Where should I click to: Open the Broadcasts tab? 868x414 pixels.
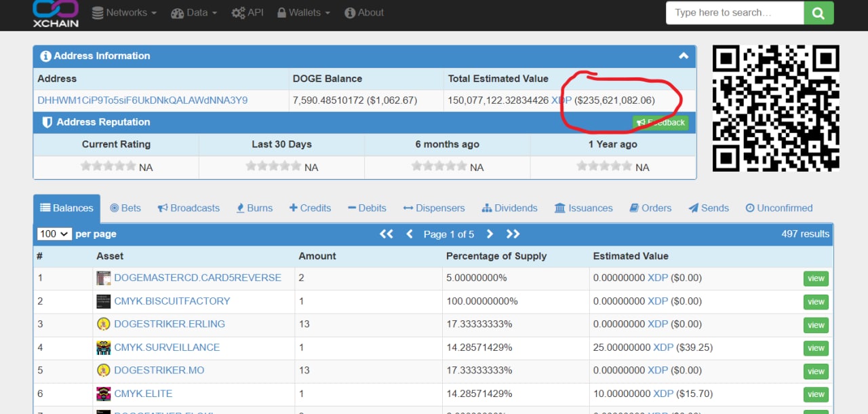189,208
